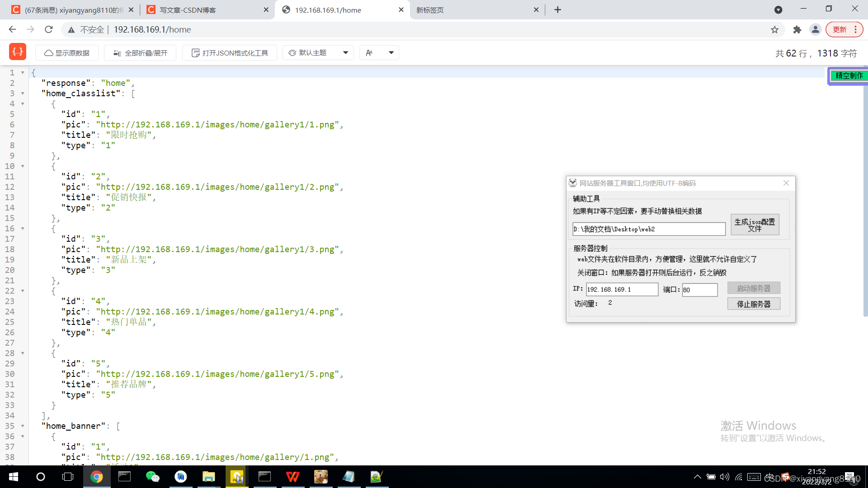Open the JSON formatting tool
This screenshot has height=488, width=868.
pos(230,53)
